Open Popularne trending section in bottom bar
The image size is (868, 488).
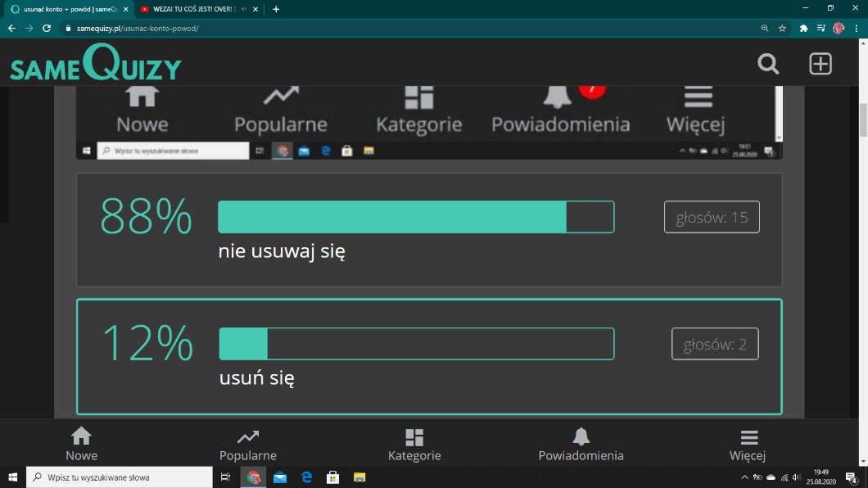pos(248,444)
